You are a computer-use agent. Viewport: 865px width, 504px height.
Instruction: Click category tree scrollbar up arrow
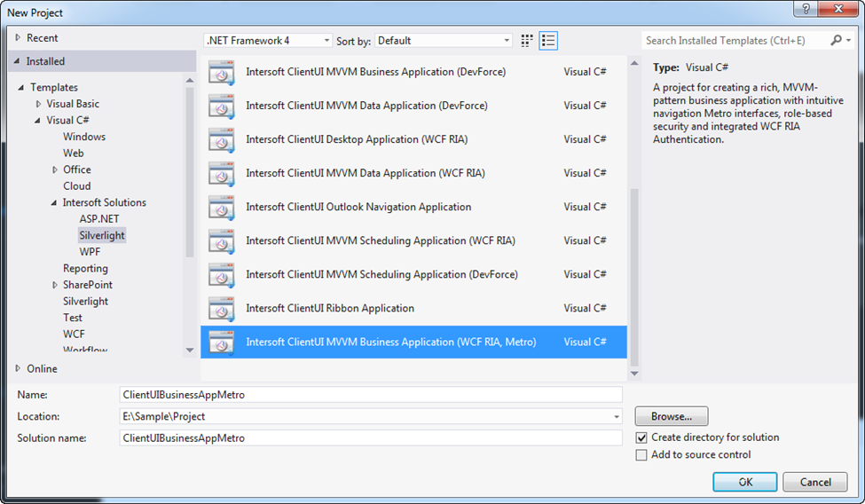coord(190,81)
